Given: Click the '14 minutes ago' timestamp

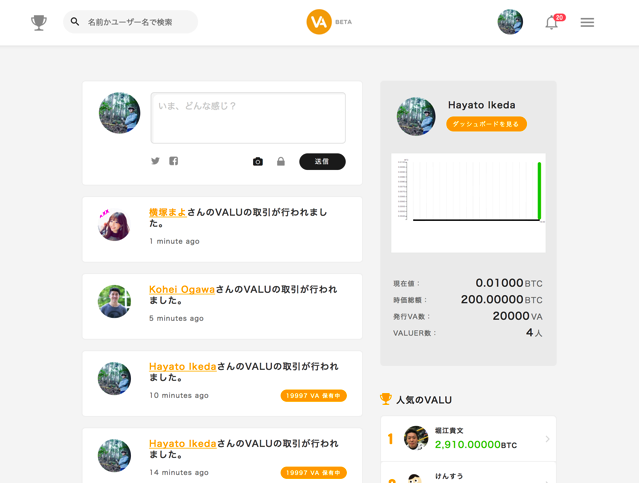Looking at the screenshot, I should pyautogui.click(x=179, y=472).
